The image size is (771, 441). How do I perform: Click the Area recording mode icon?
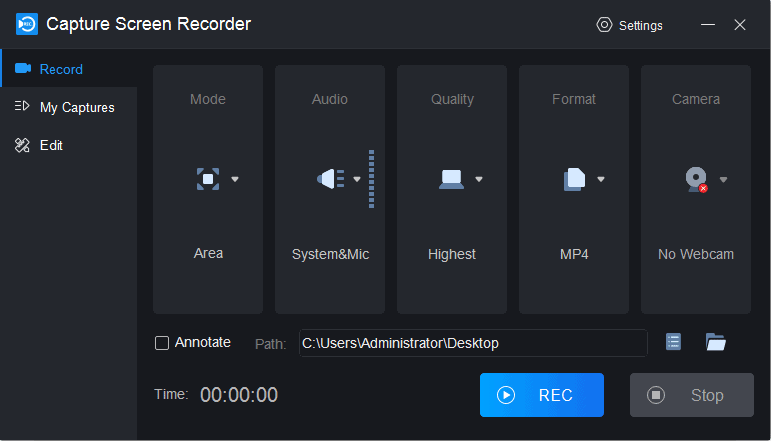click(x=208, y=179)
